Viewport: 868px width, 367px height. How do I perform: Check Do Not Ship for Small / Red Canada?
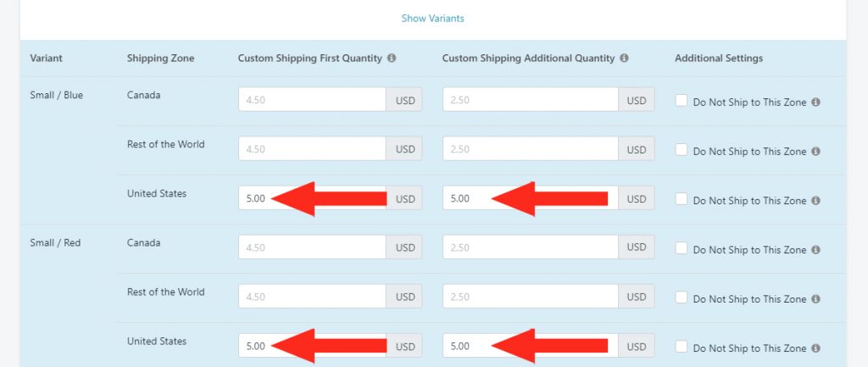(x=682, y=248)
